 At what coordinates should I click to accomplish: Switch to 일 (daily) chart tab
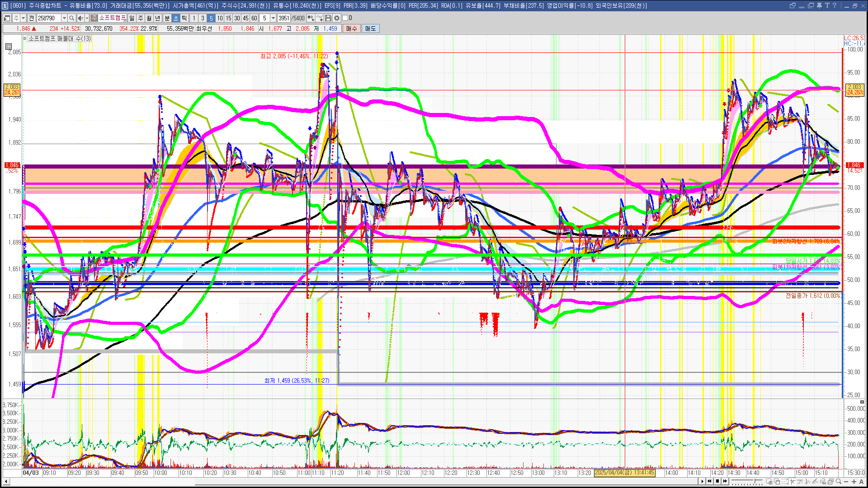coord(132,18)
